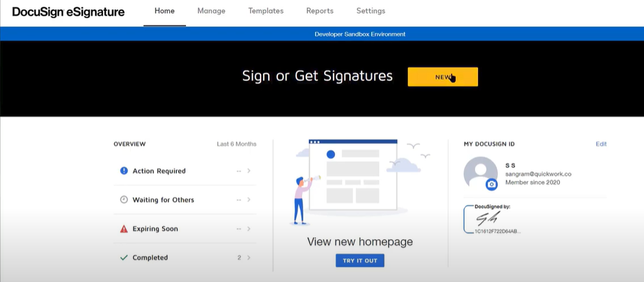Click the OVERVIEW section title
The width and height of the screenshot is (644, 282).
tap(130, 144)
